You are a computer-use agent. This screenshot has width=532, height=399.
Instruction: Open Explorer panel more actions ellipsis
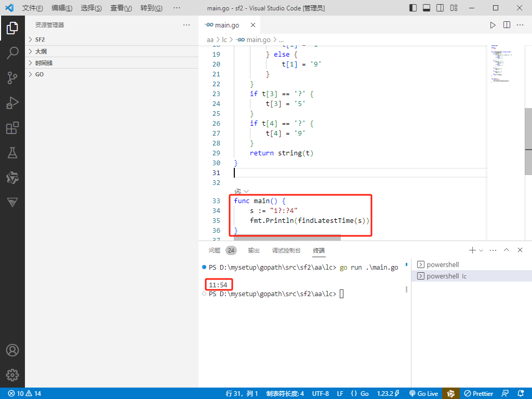click(x=187, y=25)
